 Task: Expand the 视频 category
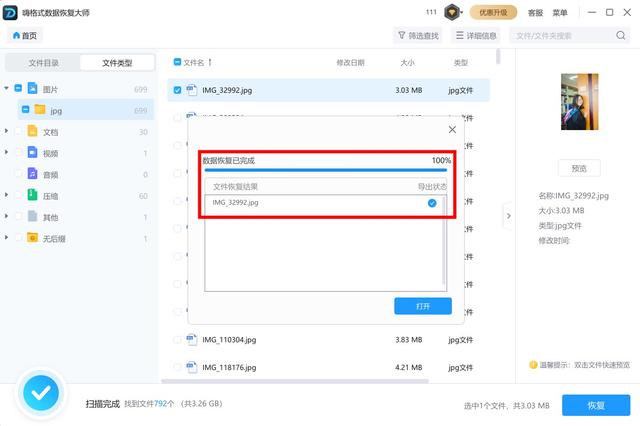pyautogui.click(x=6, y=152)
